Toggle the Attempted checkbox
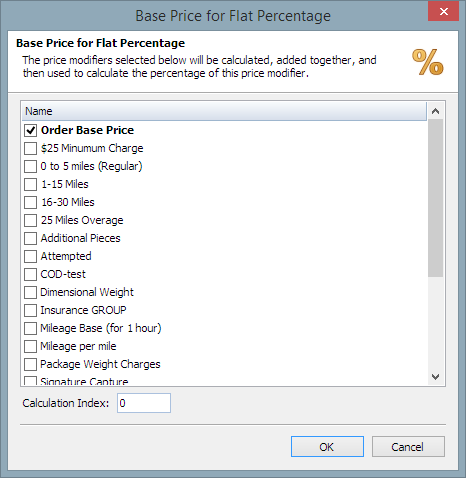466x478 pixels. point(30,256)
